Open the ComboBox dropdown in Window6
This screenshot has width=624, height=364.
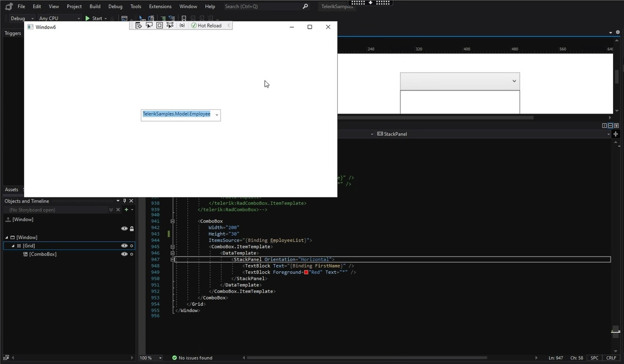[x=217, y=115]
